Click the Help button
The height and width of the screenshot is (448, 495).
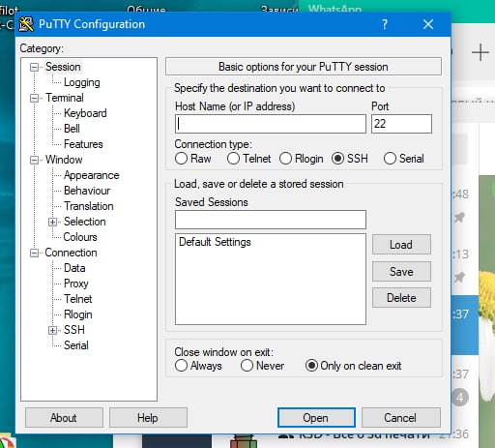click(x=148, y=418)
